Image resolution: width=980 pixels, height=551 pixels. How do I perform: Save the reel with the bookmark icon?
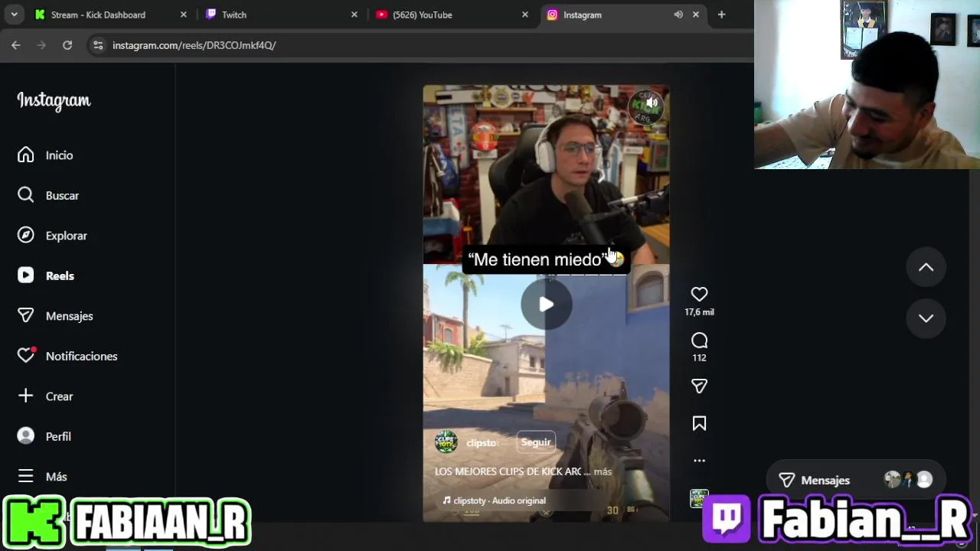(x=699, y=423)
